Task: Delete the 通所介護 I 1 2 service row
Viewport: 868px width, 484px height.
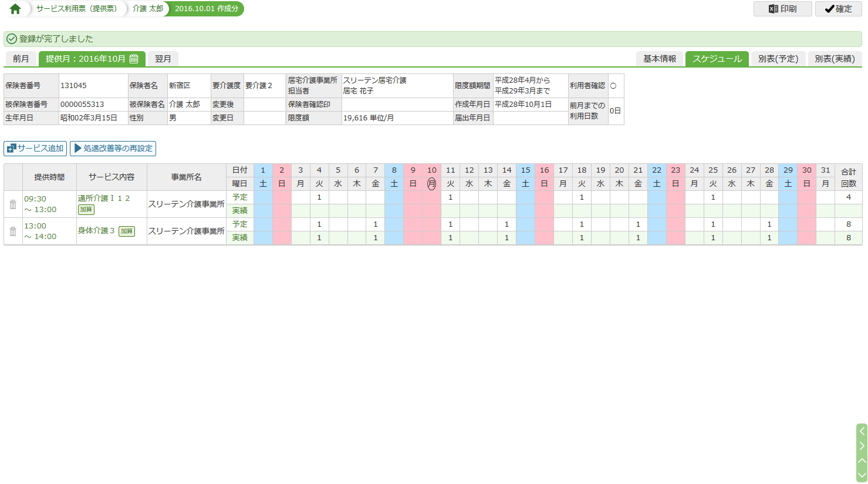Action: click(x=13, y=204)
